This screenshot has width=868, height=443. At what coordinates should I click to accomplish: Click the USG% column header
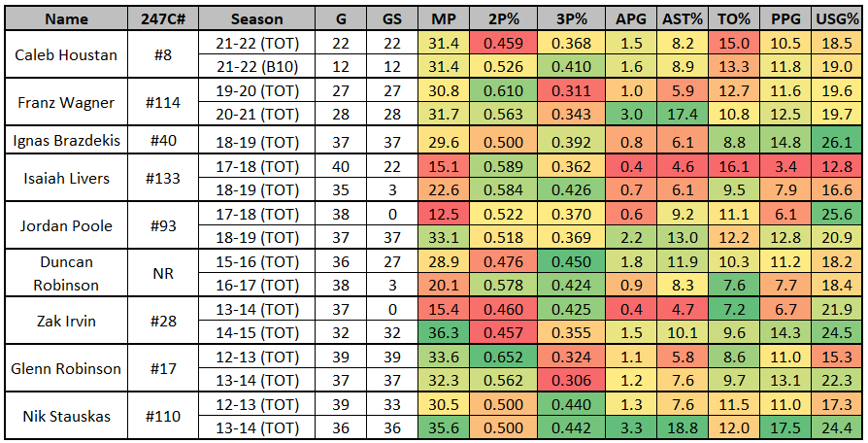pyautogui.click(x=836, y=19)
